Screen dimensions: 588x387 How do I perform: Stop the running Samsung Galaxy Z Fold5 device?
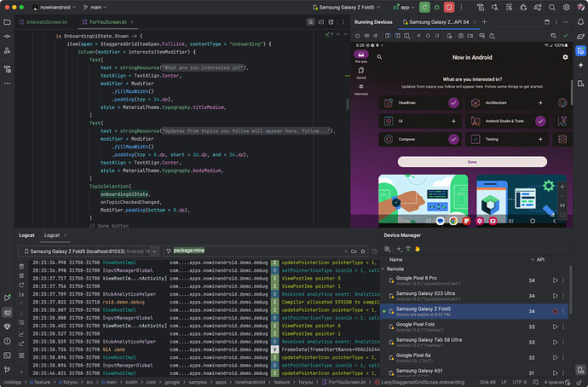[556, 311]
